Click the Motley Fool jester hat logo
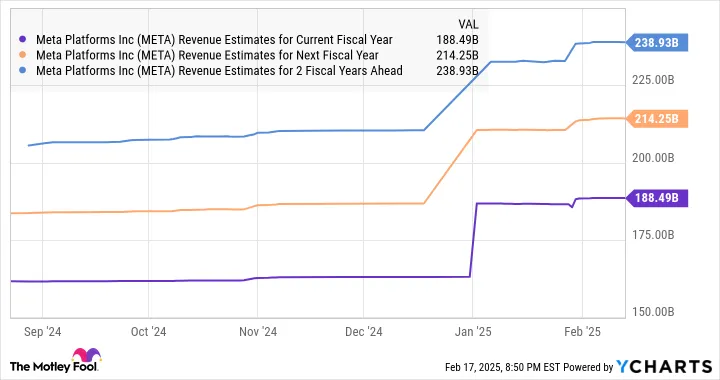This screenshot has width=720, height=380. pos(86,356)
